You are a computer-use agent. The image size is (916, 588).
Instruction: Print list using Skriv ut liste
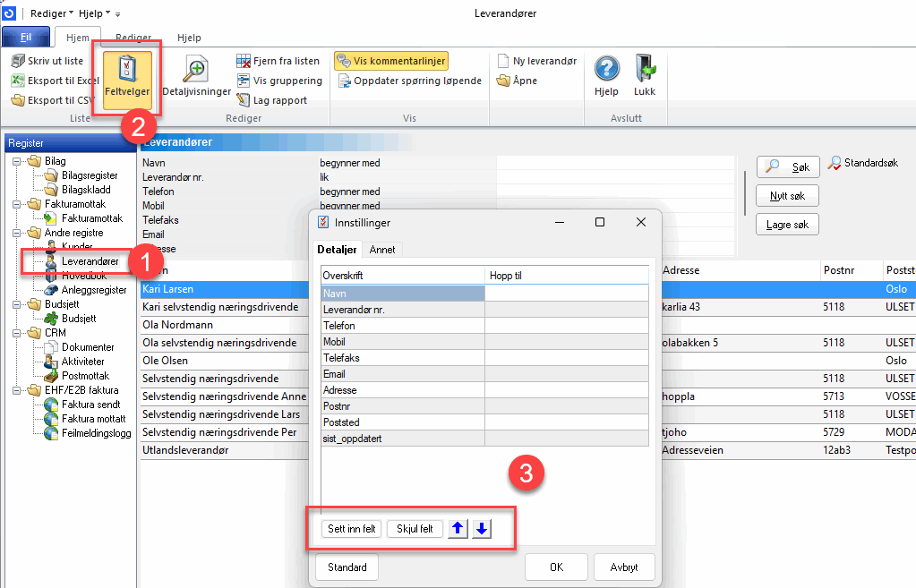[48, 61]
